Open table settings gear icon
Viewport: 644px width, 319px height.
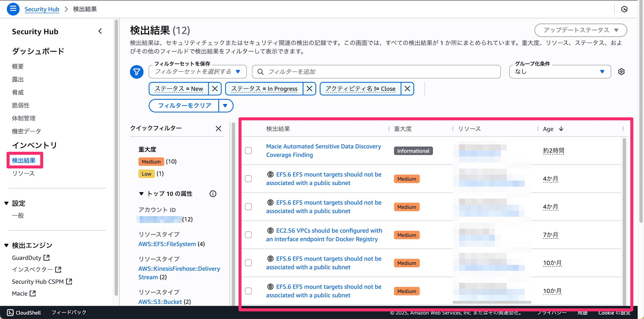[621, 72]
